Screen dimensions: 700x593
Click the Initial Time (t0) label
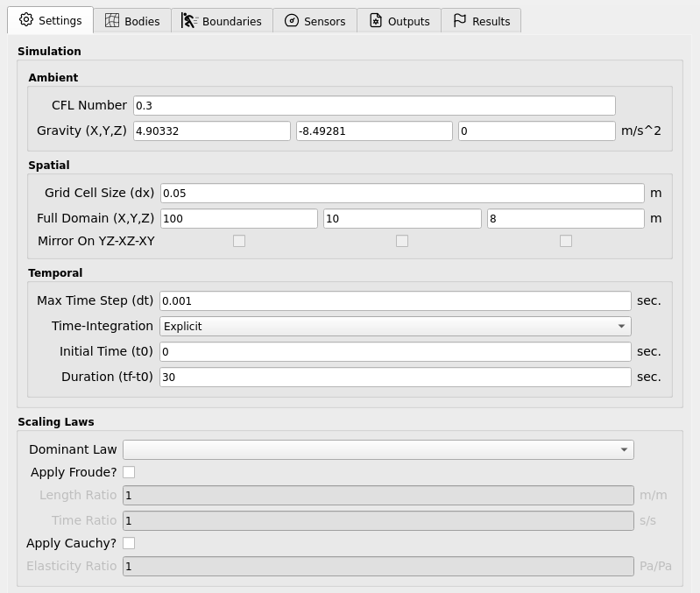(x=106, y=351)
